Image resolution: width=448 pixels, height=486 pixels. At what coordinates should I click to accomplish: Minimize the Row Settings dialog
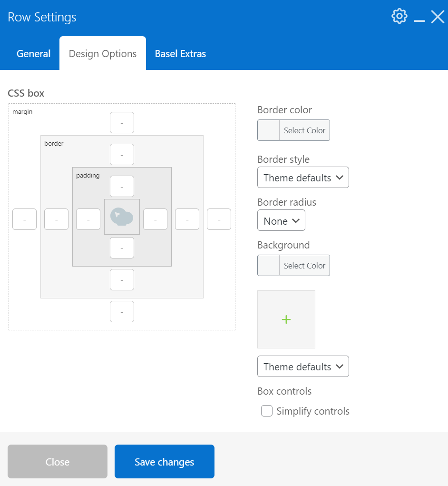tap(419, 18)
